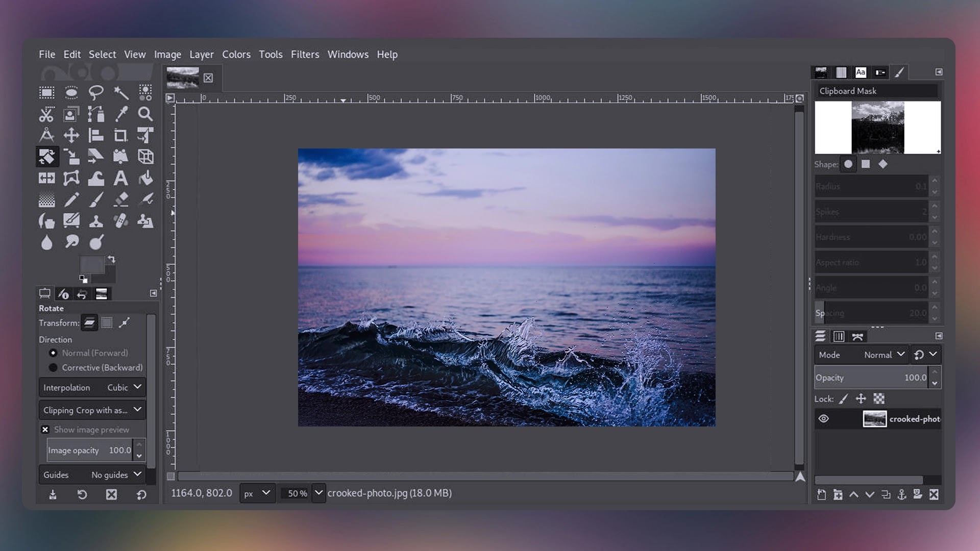Toggle lock pixels for layer
This screenshot has width=980, height=551.
click(844, 399)
